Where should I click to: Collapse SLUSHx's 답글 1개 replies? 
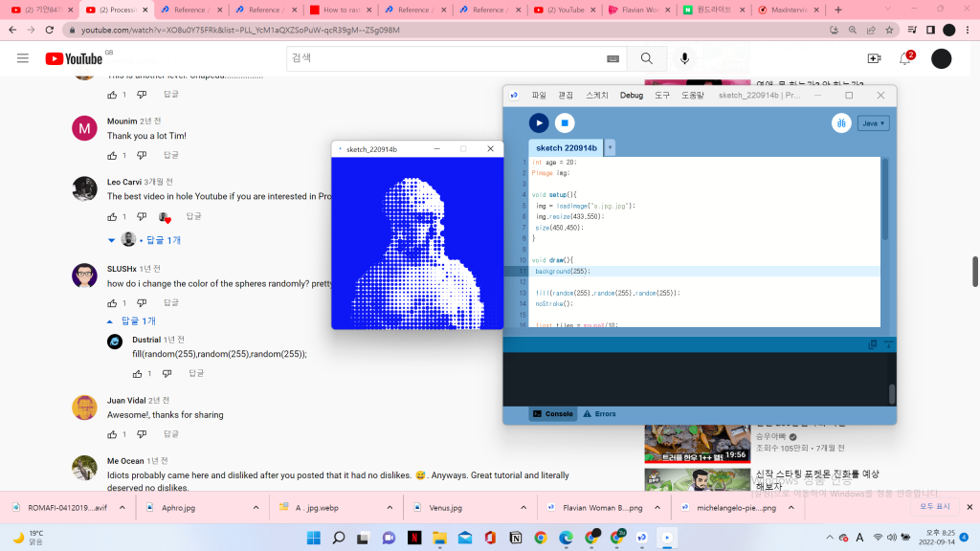pos(131,321)
